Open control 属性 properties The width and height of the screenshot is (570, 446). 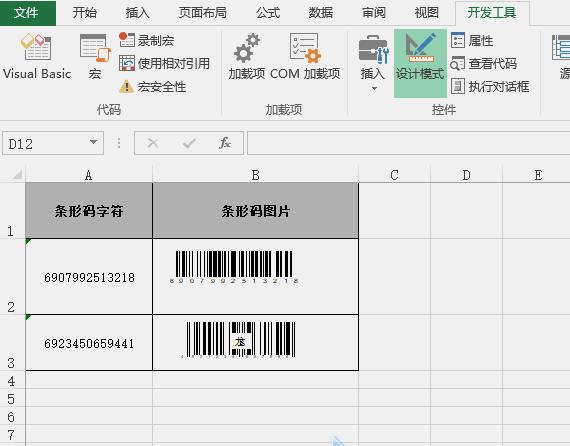tap(472, 40)
